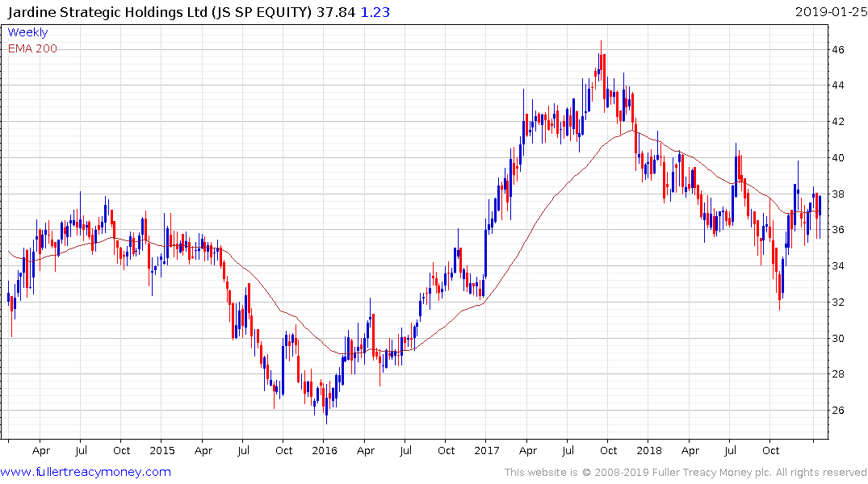Click the 42 price axis label
Viewport: 868px width, 484px height.
coord(837,122)
